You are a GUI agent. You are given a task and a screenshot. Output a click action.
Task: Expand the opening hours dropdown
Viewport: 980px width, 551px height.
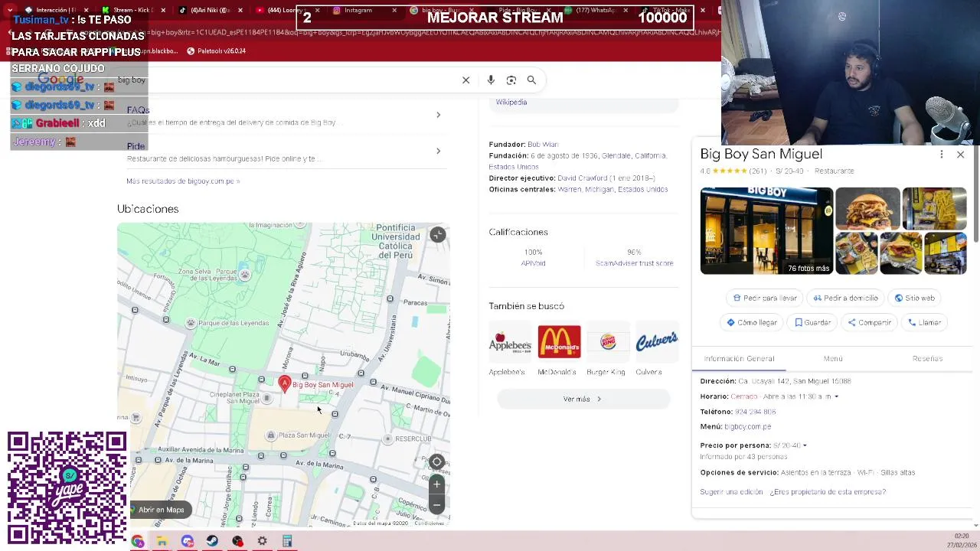836,396
